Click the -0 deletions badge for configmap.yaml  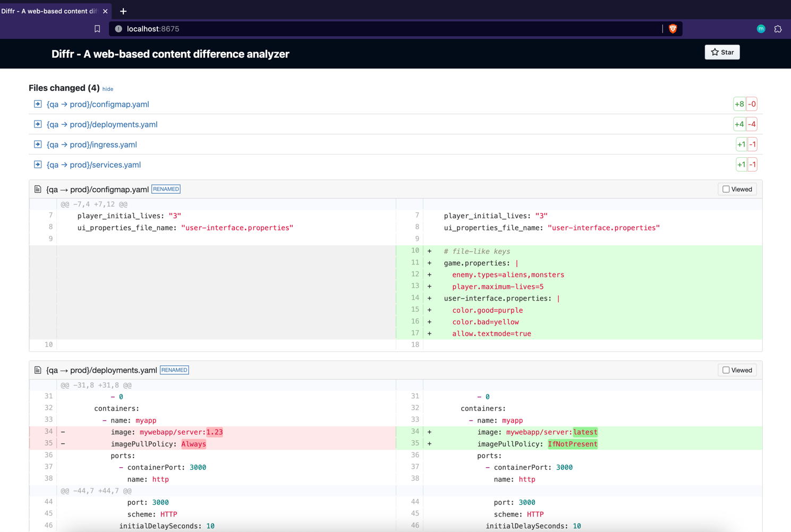point(752,104)
